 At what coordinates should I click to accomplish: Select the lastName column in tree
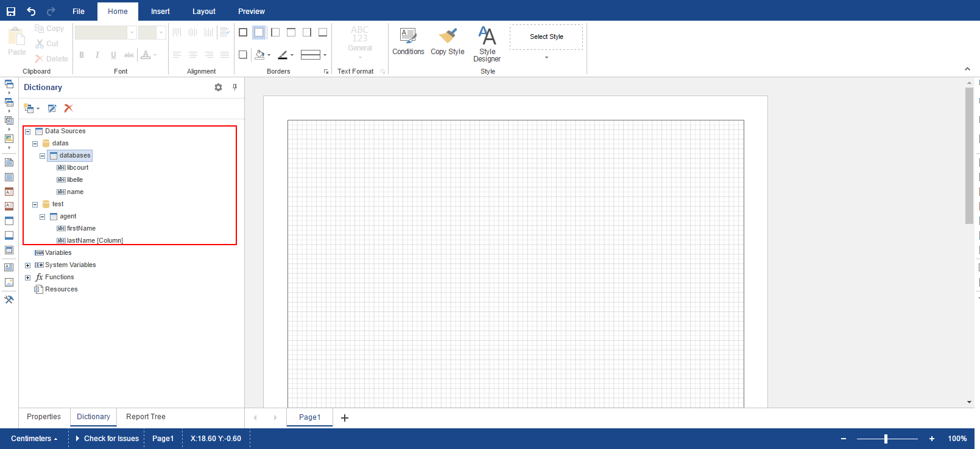94,240
